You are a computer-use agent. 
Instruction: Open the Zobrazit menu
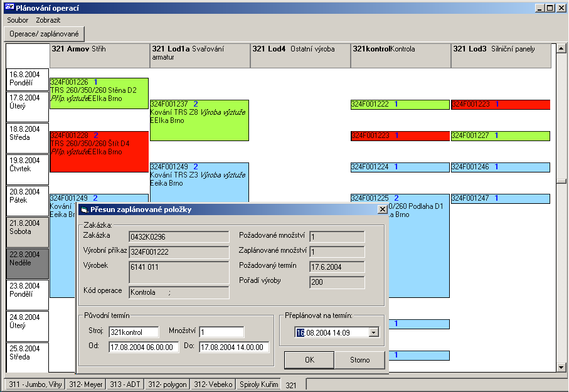pos(48,20)
